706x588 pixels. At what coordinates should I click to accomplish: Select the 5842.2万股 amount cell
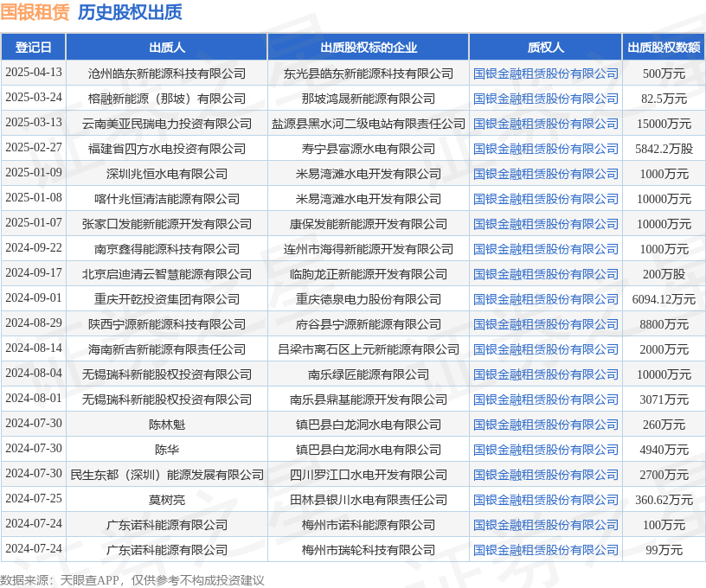[664, 149]
